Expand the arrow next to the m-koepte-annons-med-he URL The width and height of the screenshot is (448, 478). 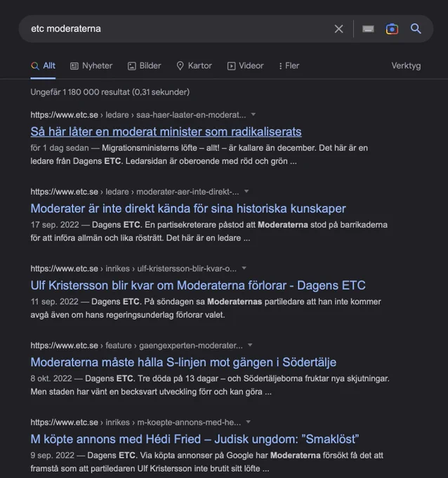(248, 422)
